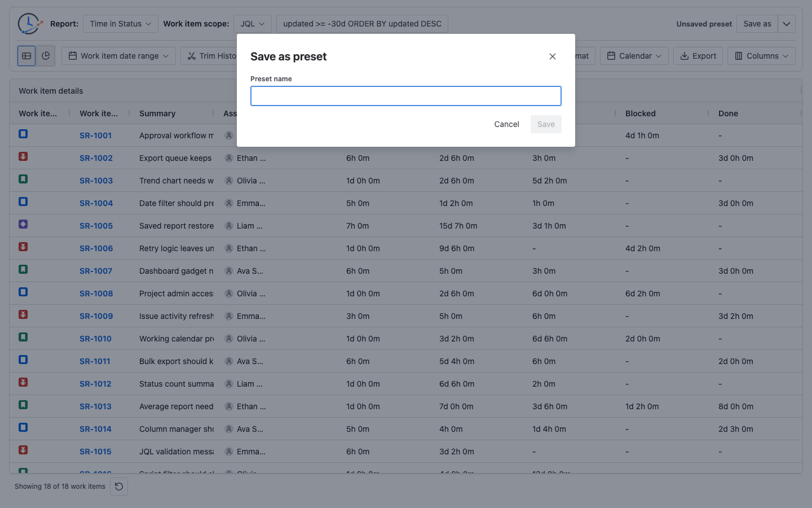This screenshot has height=508, width=812.
Task: Click the Ava avatar in SR-1007 row
Action: pyautogui.click(x=229, y=271)
